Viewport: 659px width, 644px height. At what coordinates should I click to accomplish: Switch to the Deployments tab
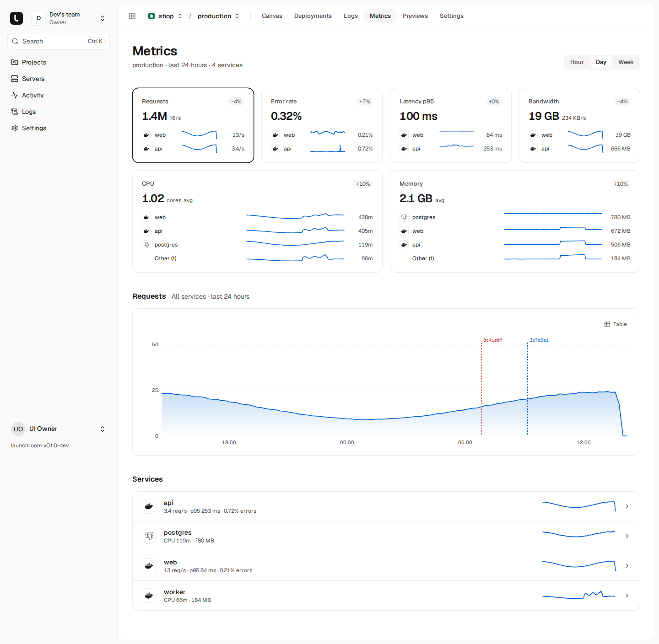pos(313,16)
